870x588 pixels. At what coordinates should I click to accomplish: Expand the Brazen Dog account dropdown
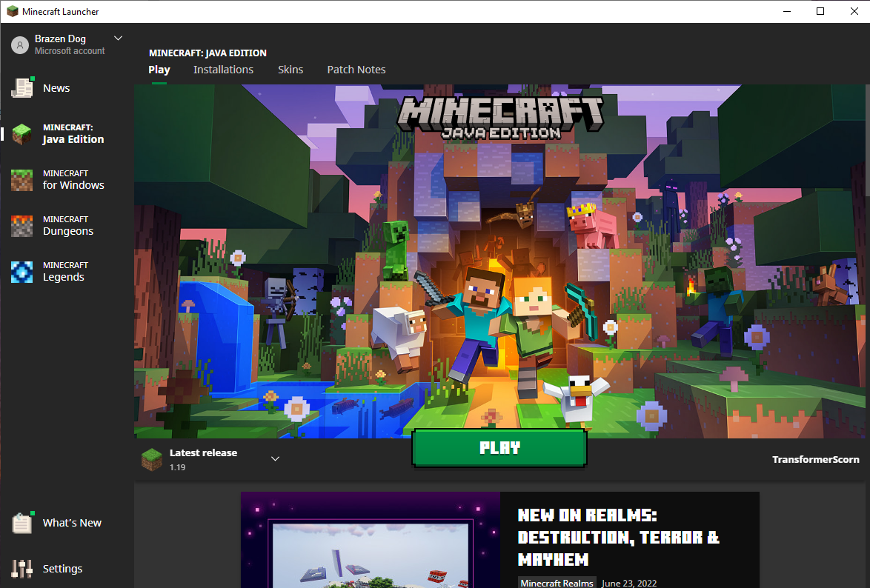(118, 39)
